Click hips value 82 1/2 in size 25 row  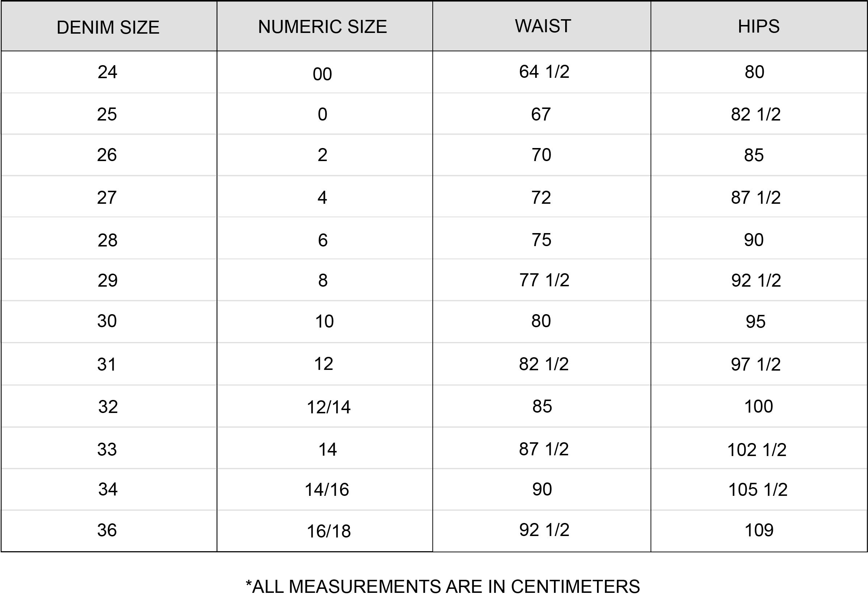755,114
